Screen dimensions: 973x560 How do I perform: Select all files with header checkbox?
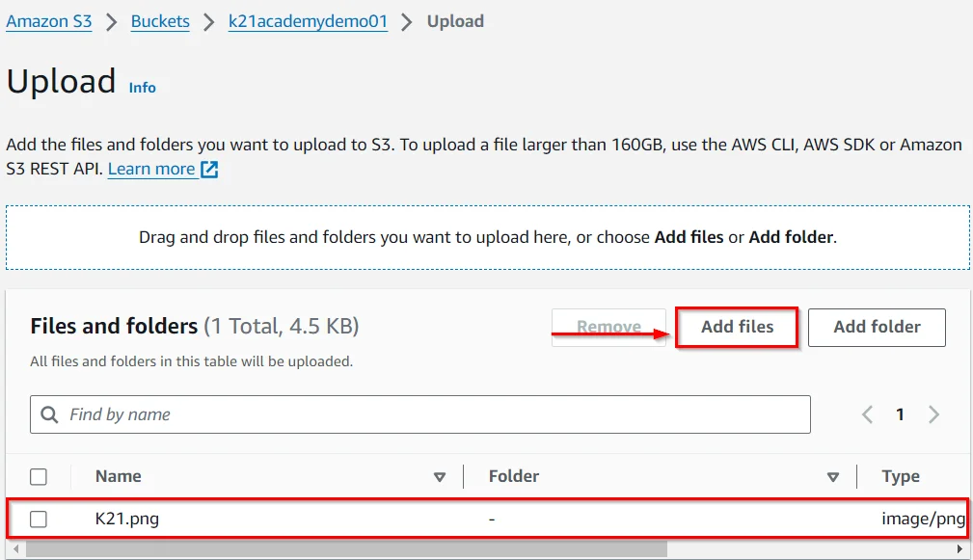click(x=39, y=476)
